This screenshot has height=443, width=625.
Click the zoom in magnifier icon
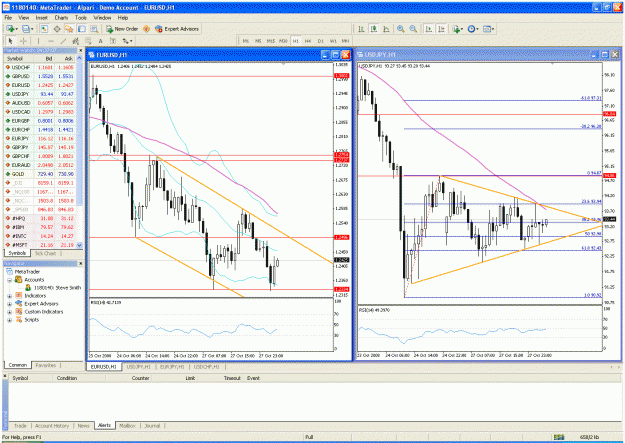coord(401,29)
